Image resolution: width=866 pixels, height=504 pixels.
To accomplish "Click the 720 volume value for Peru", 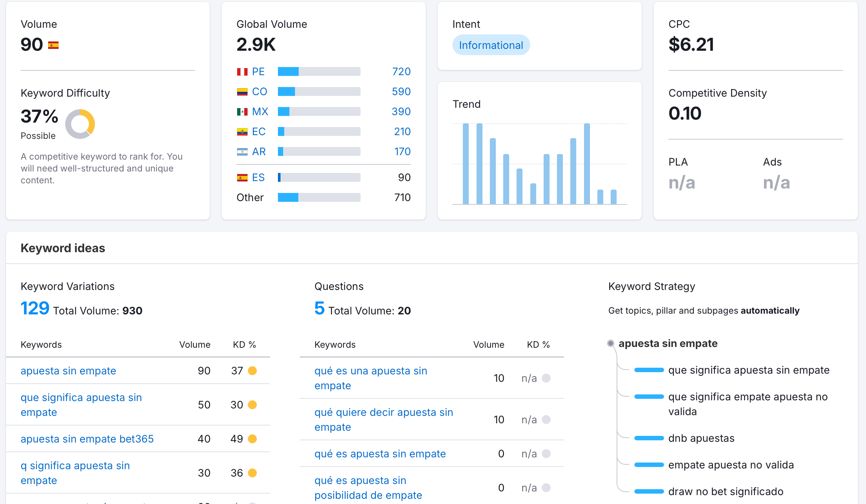I will (x=401, y=72).
